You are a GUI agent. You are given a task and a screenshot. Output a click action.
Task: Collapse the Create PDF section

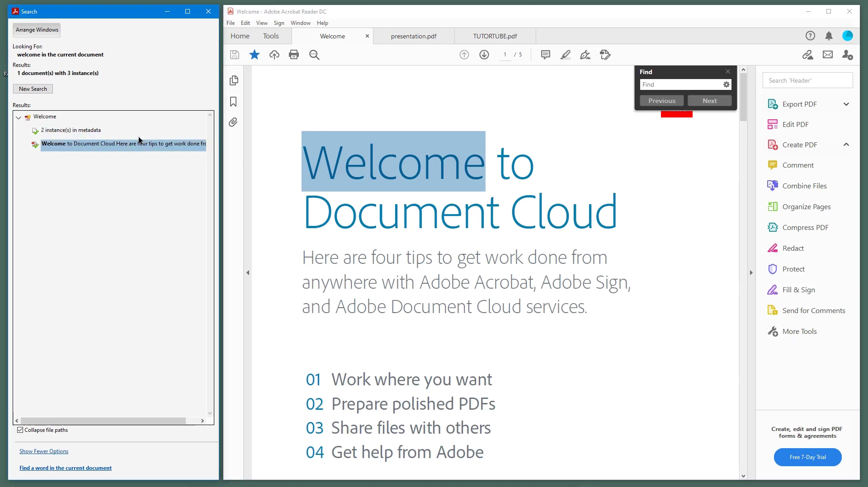click(x=846, y=144)
